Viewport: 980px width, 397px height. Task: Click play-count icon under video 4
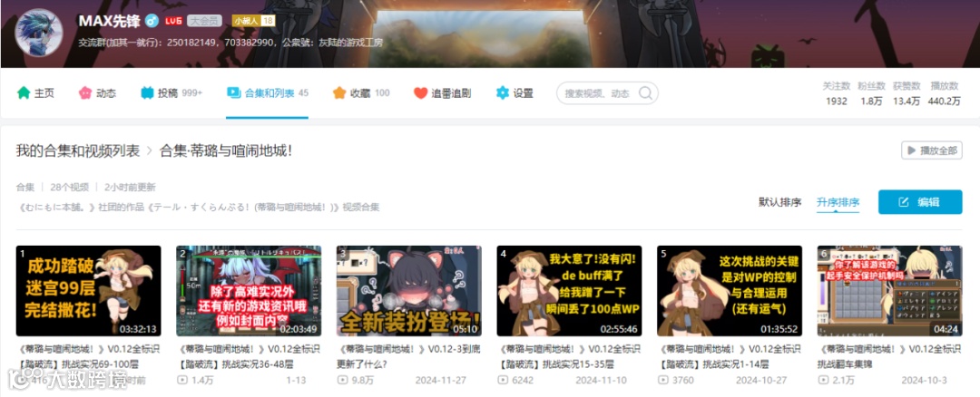tap(503, 380)
